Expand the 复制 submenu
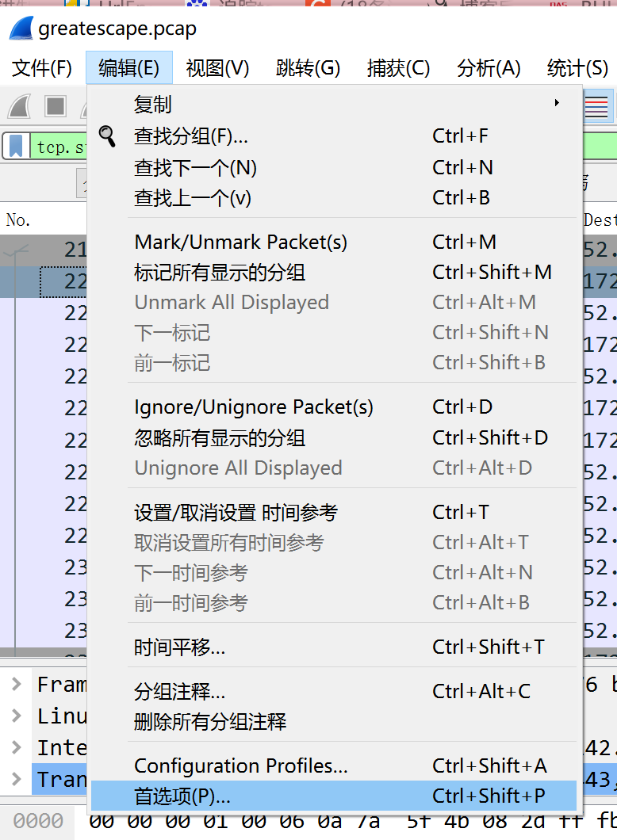Viewport: 617px width, 840px height. [x=333, y=103]
